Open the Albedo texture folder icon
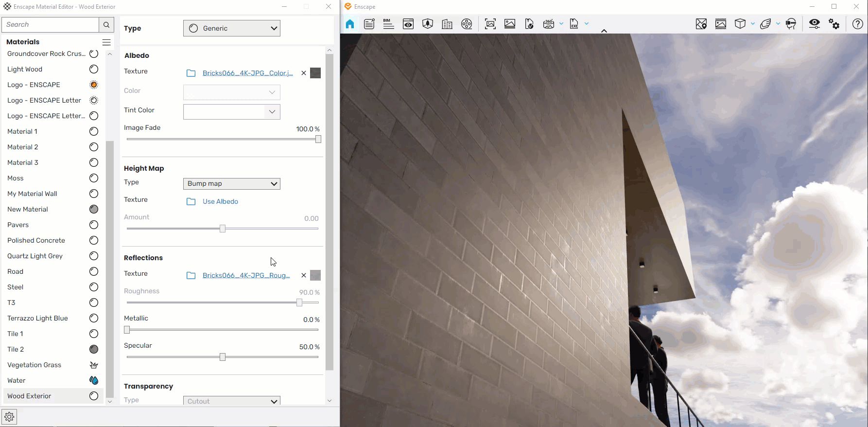 [191, 73]
